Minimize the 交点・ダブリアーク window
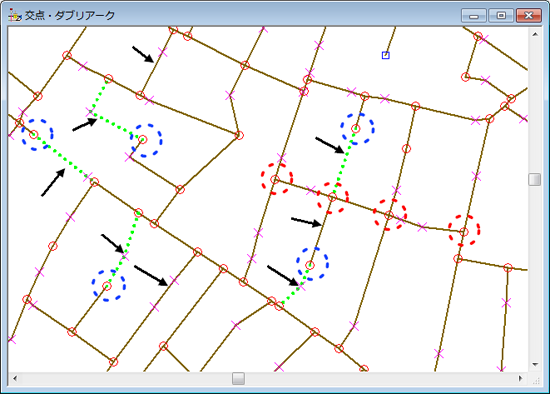 (x=474, y=16)
